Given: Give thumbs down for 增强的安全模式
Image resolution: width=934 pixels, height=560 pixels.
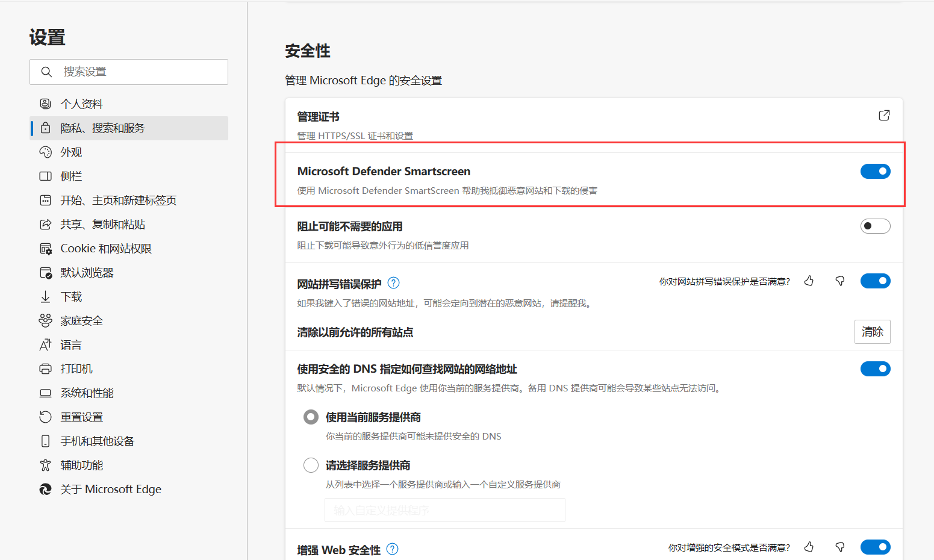Looking at the screenshot, I should 839,547.
